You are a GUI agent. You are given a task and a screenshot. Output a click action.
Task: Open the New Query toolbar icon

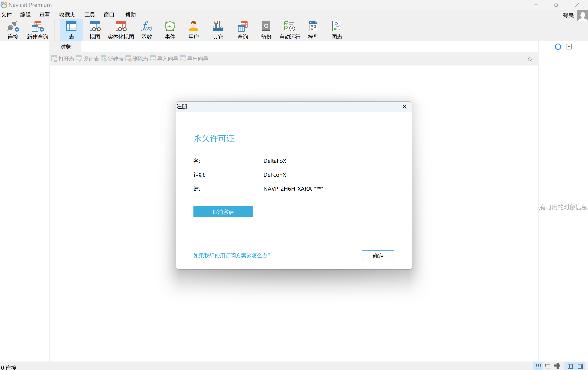pos(37,26)
